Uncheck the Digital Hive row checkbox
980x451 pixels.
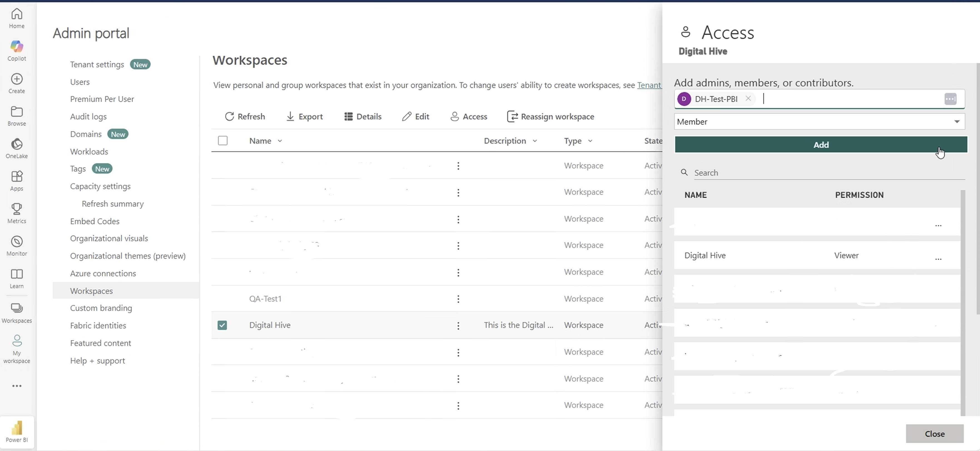(x=222, y=325)
